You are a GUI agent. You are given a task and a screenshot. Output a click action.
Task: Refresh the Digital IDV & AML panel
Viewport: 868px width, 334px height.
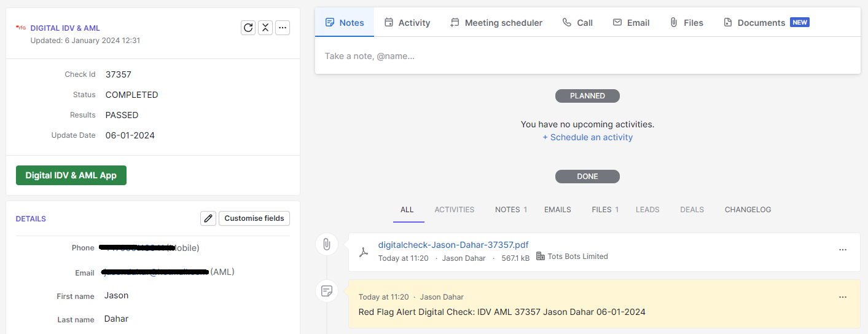pos(248,28)
